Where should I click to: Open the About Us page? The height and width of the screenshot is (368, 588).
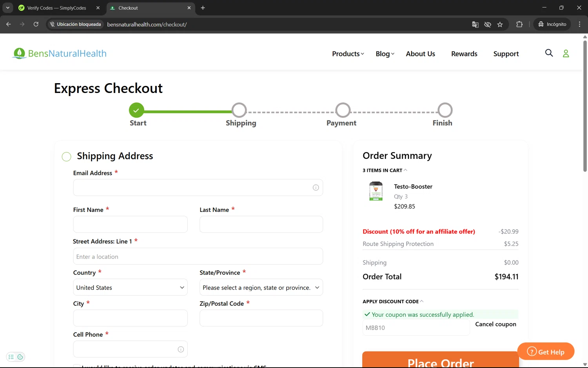tap(420, 54)
